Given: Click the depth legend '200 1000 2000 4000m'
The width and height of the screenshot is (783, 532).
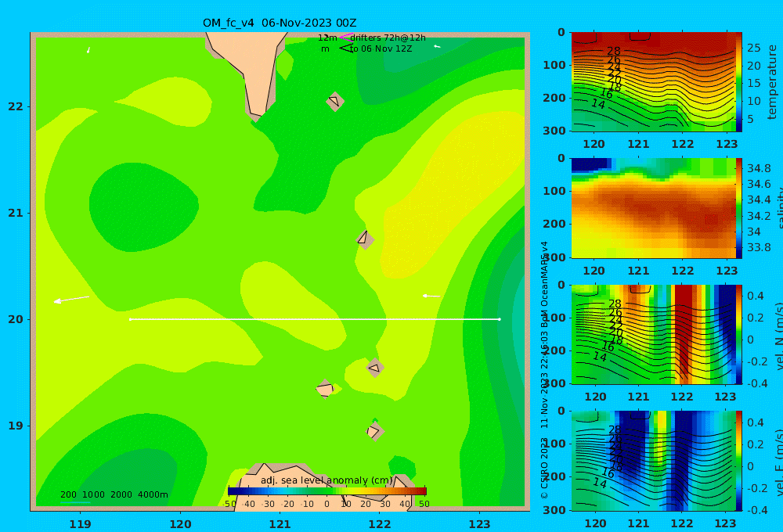Looking at the screenshot, I should pos(114,494).
